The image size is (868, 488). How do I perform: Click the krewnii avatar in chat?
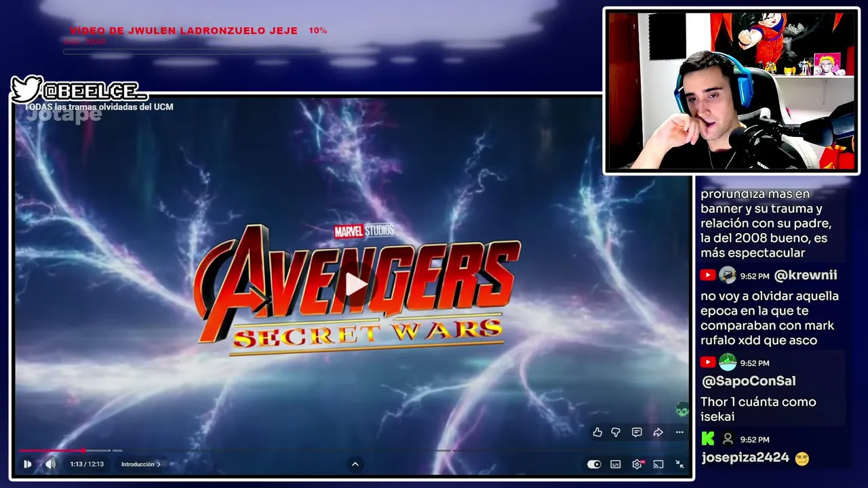(728, 275)
